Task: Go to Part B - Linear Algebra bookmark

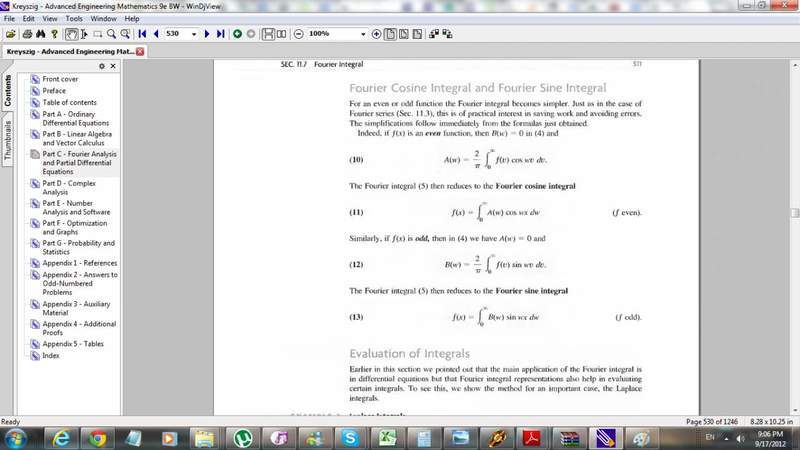Action: point(77,138)
